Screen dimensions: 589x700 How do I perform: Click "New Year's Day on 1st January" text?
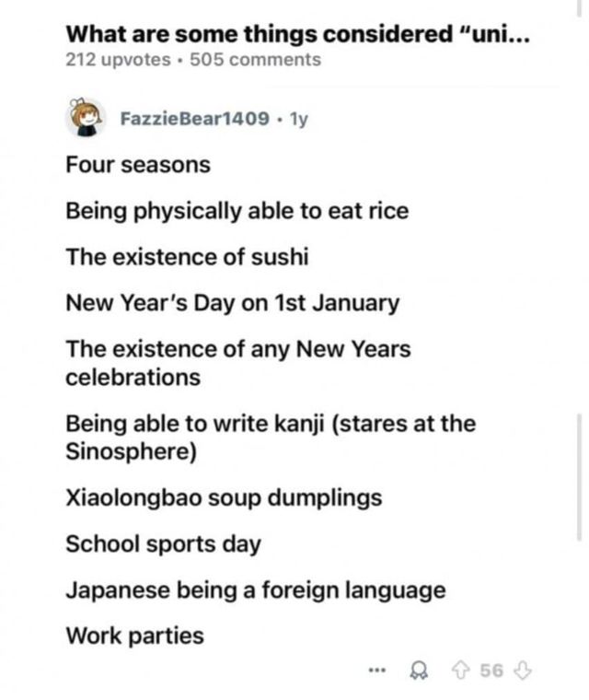coord(233,302)
